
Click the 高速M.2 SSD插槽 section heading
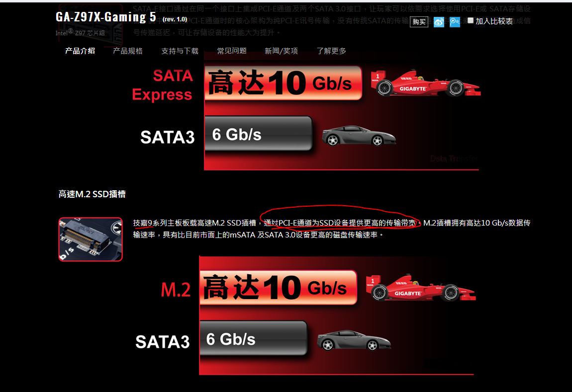92,194
